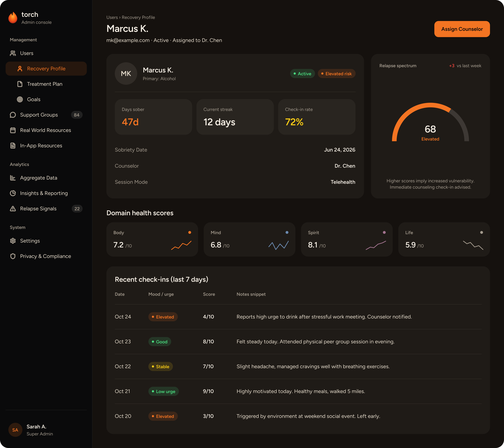Click the blue dot on Mind card
The height and width of the screenshot is (448, 504).
click(287, 233)
